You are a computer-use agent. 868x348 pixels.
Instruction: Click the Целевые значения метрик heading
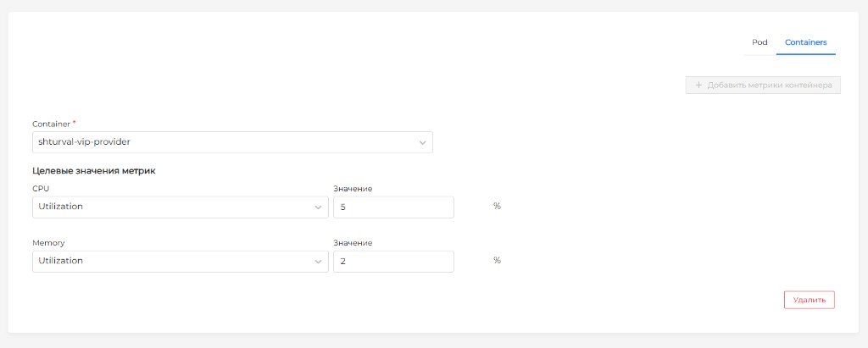pyautogui.click(x=94, y=171)
